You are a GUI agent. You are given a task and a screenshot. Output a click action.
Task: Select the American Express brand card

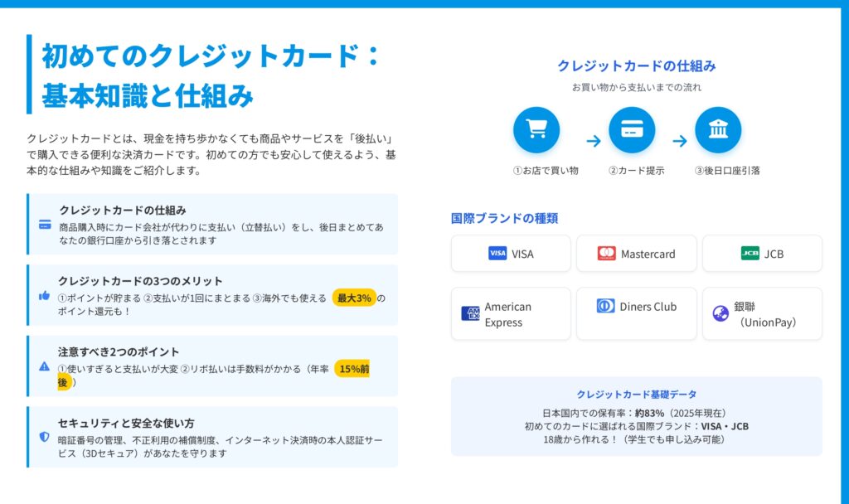tap(511, 313)
